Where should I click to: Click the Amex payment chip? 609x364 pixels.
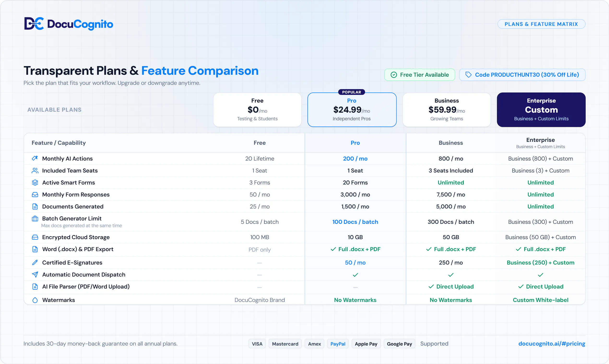click(x=314, y=344)
